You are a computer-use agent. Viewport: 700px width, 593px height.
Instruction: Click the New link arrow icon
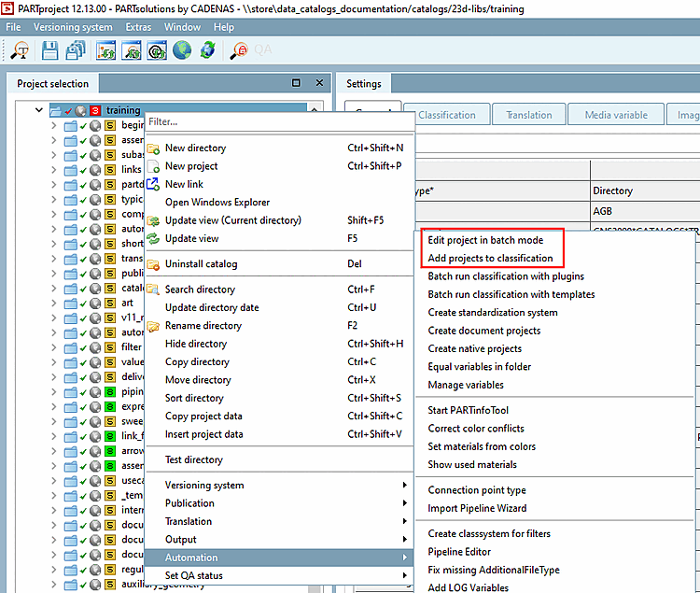(x=153, y=184)
